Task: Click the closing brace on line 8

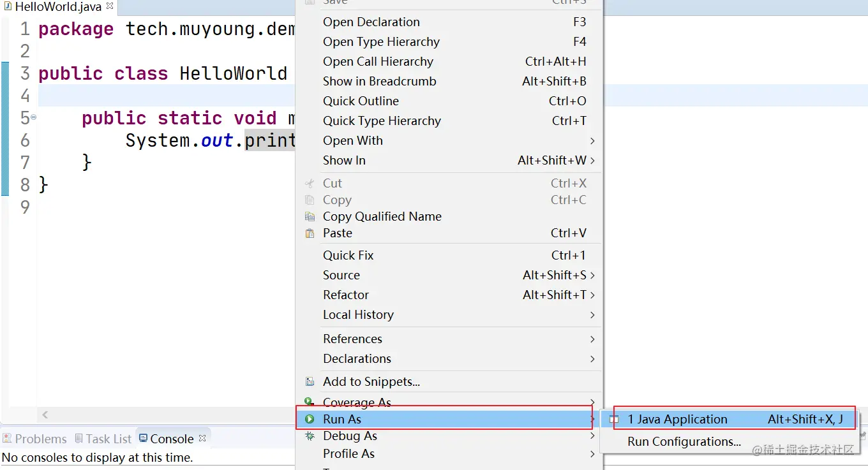Action: pos(43,186)
